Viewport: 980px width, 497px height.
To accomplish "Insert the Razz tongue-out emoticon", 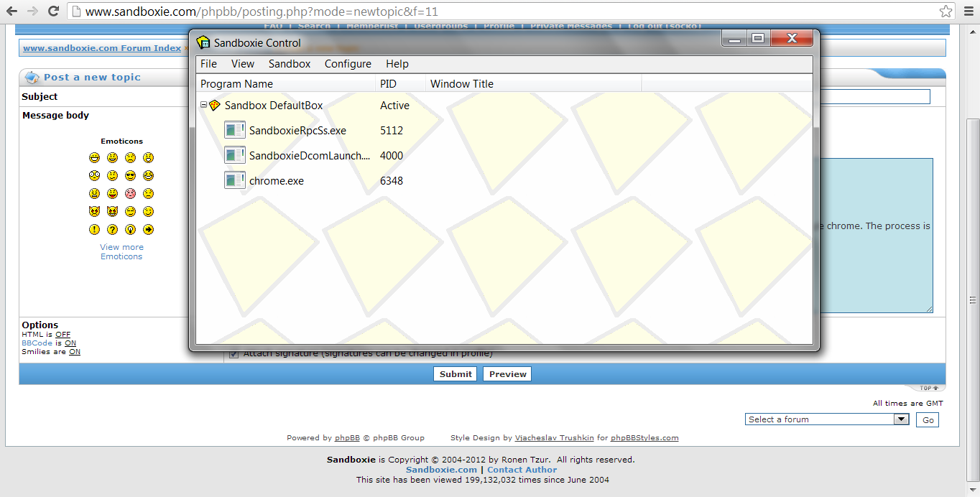I will click(x=112, y=193).
